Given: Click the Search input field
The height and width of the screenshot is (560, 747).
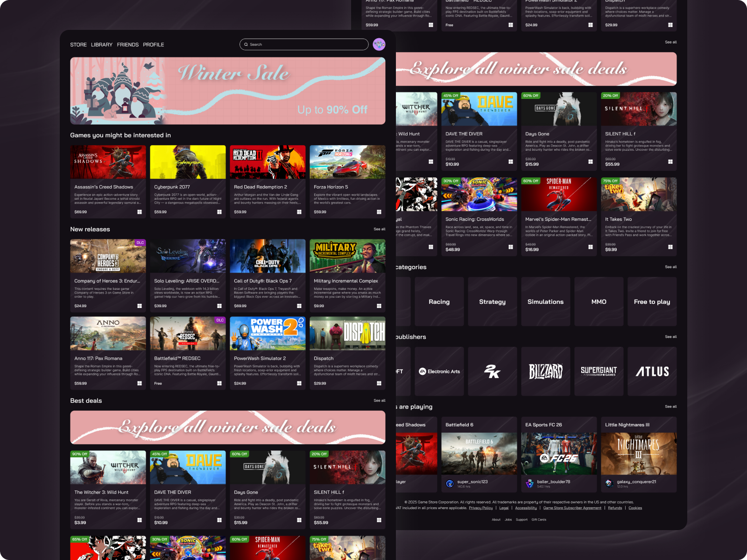Looking at the screenshot, I should click(304, 44).
